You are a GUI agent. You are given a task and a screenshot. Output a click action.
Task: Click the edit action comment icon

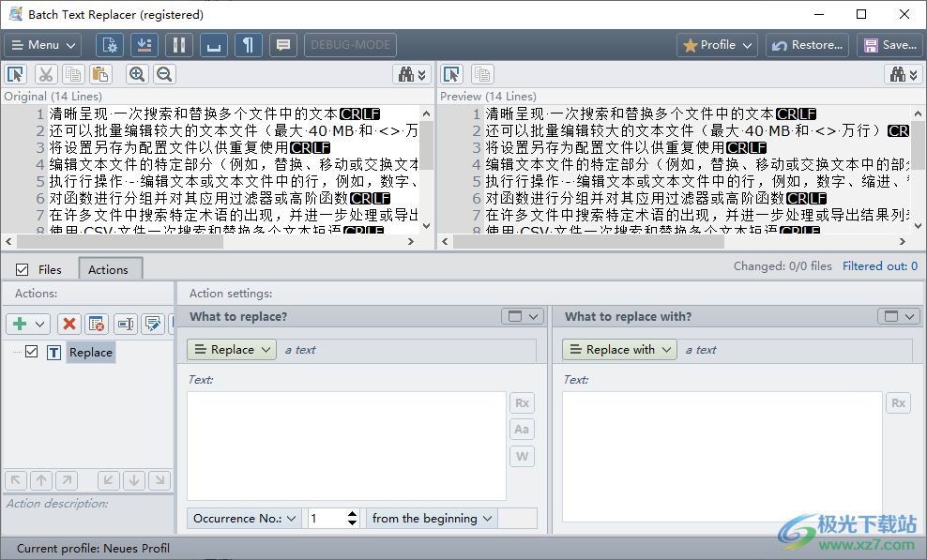153,324
